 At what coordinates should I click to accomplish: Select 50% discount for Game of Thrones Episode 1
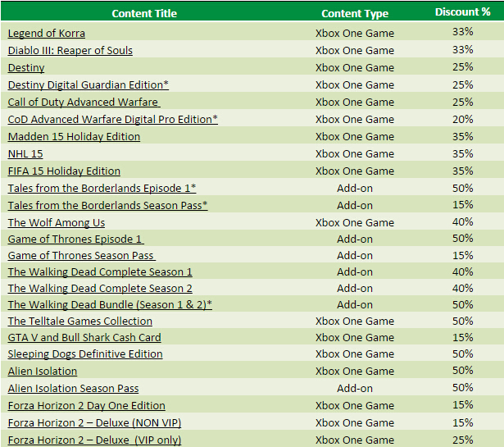[462, 239]
